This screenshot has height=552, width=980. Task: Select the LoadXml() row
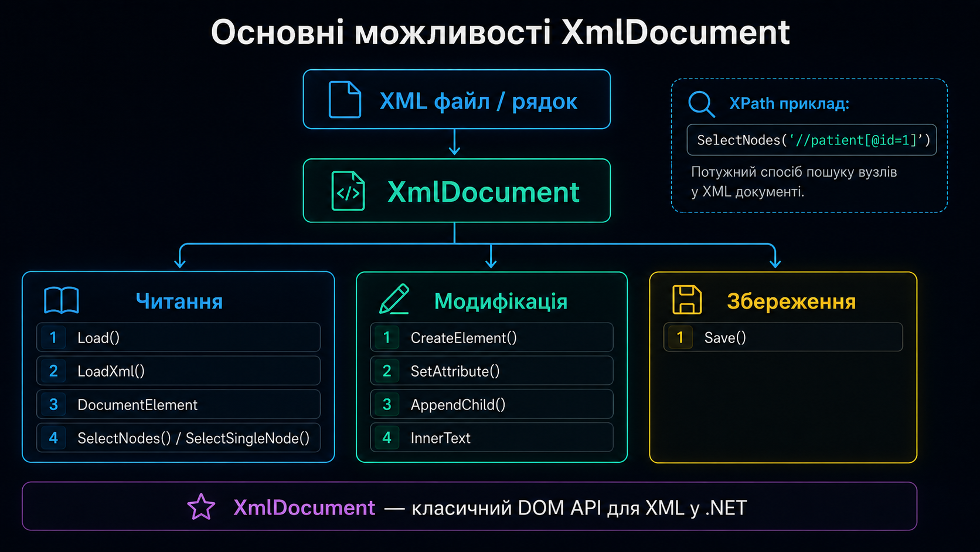point(179,371)
